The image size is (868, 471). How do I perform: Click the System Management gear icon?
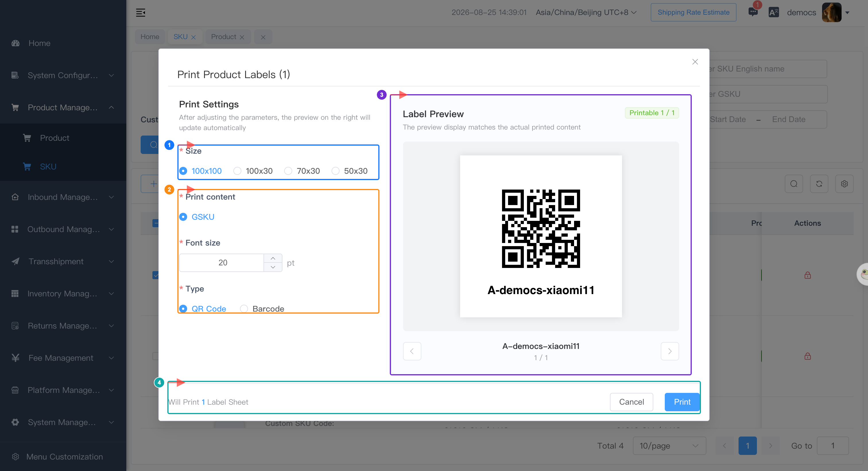(15, 422)
